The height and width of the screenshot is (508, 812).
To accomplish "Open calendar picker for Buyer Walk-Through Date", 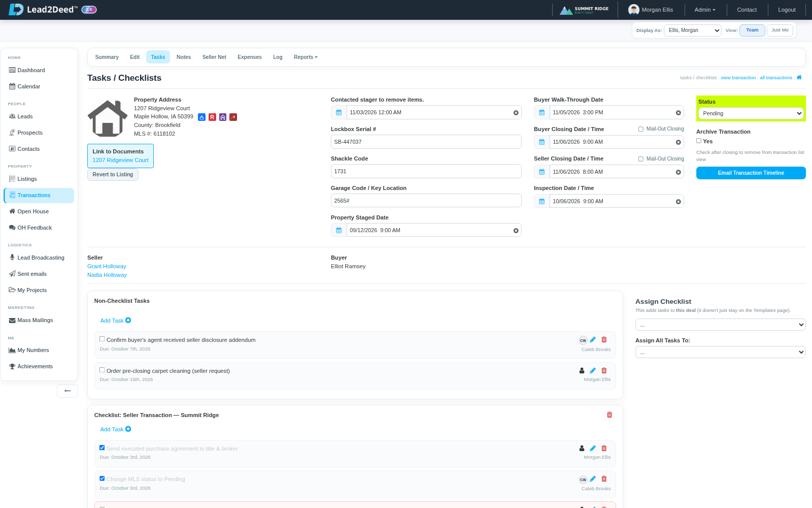I will (542, 112).
